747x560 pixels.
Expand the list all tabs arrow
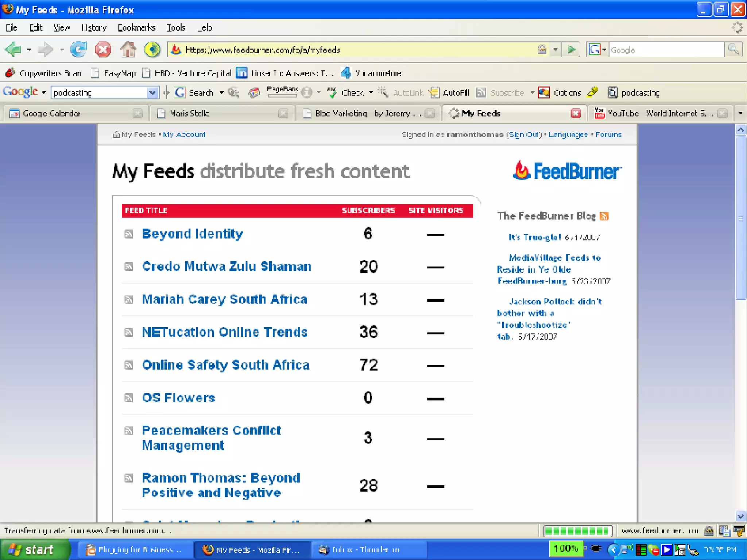(740, 113)
